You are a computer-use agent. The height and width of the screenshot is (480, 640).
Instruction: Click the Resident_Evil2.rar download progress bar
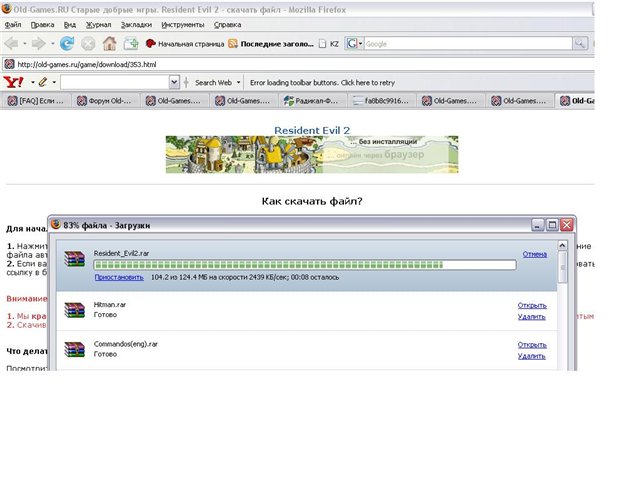tap(304, 265)
